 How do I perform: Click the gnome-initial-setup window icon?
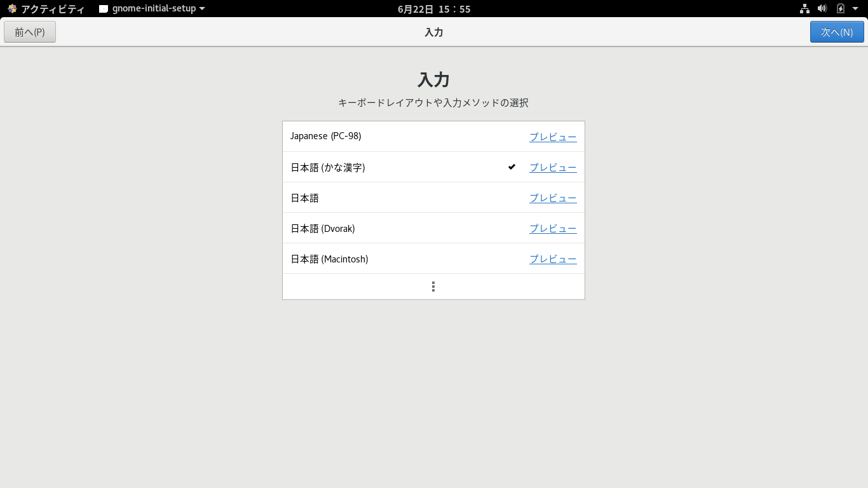pos(104,9)
